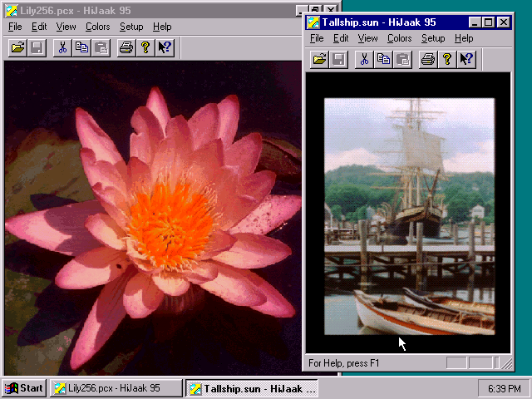
Task: Click Copy icon in Lily256 window
Action: point(81,47)
